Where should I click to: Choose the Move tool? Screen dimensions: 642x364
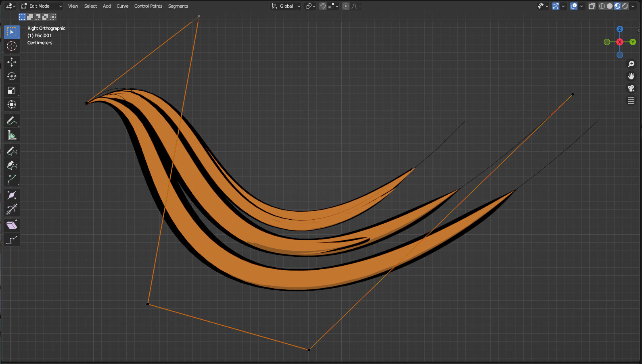[12, 62]
